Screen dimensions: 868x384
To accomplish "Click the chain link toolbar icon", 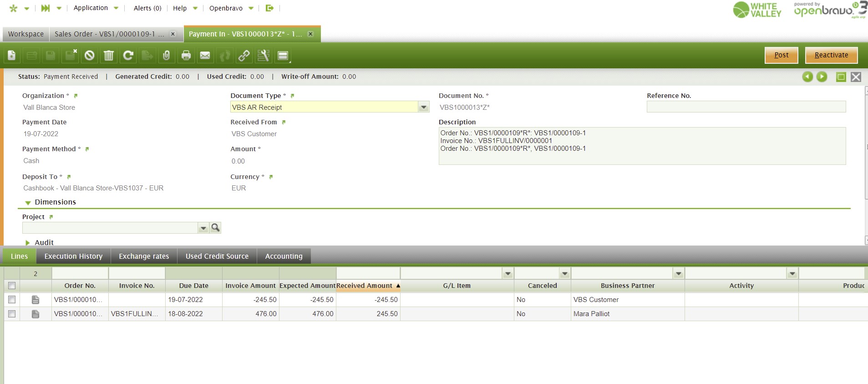I will [x=244, y=56].
